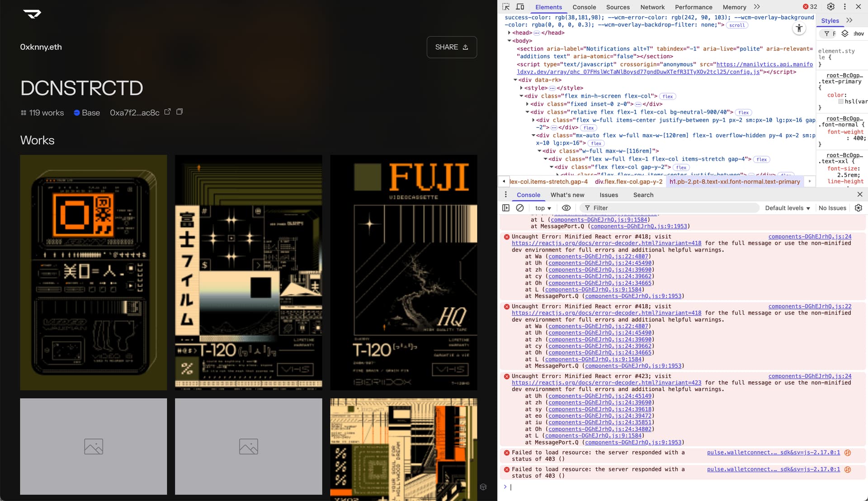
Task: Toggle the device toolbar icon
Action: click(x=520, y=7)
